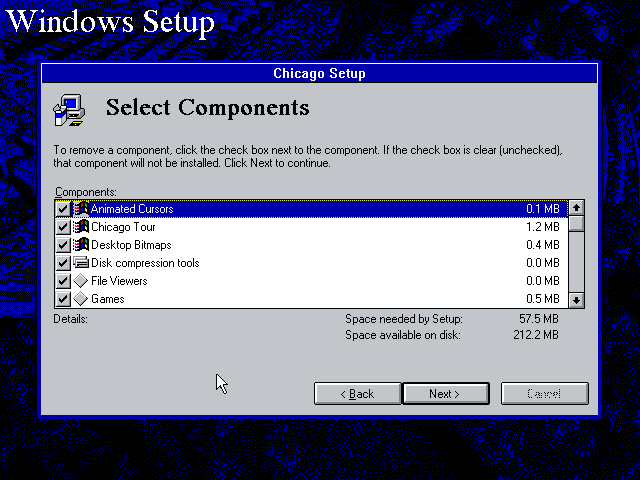
Task: Uncheck the Chicago Tour checkbox
Action: pyautogui.click(x=63, y=227)
